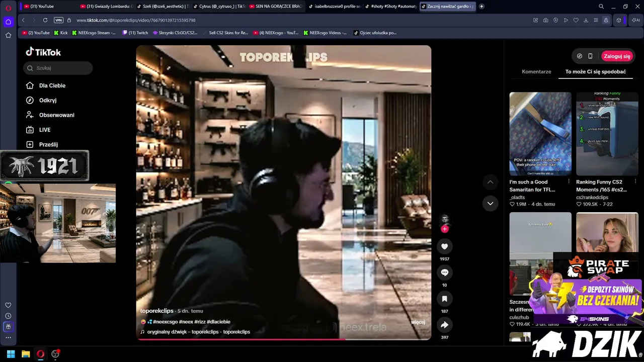Follow toporekclips with plus badge
Image resolution: width=644 pixels, height=362 pixels.
[x=444, y=229]
